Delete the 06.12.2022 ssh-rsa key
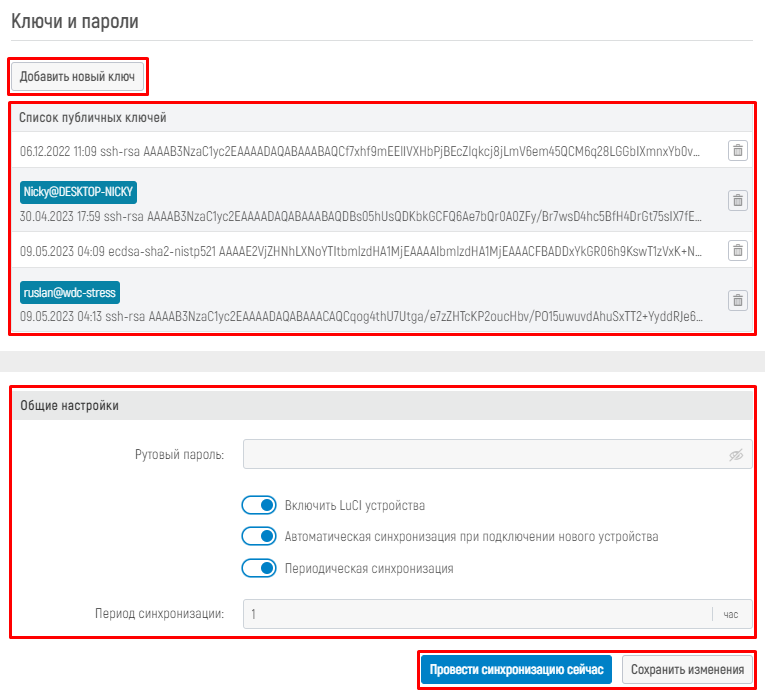The height and width of the screenshot is (699, 765). pyautogui.click(x=737, y=151)
